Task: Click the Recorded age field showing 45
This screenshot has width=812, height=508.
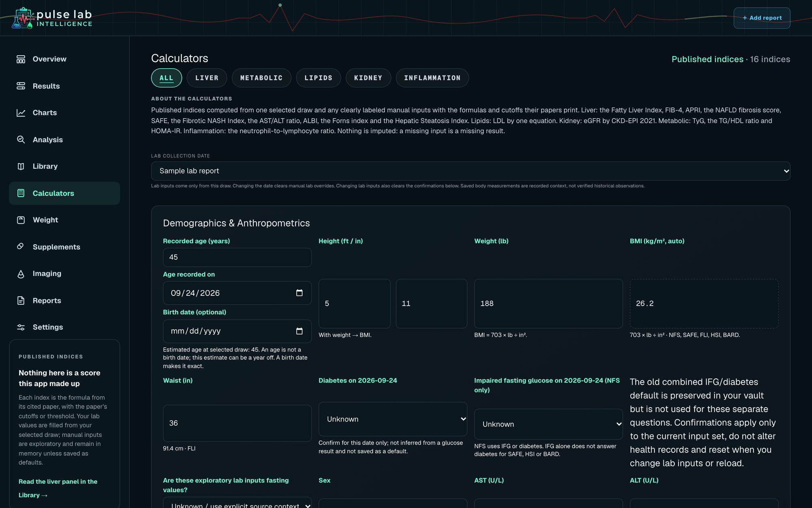Action: [237, 257]
